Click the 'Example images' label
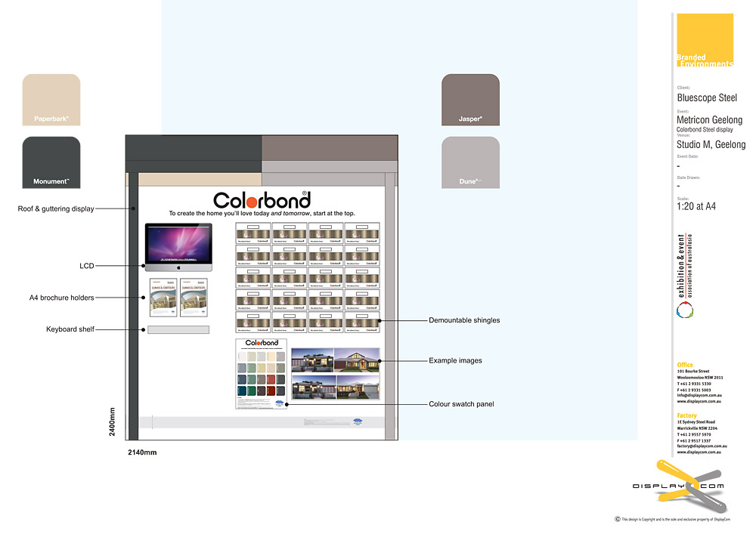 coord(456,360)
